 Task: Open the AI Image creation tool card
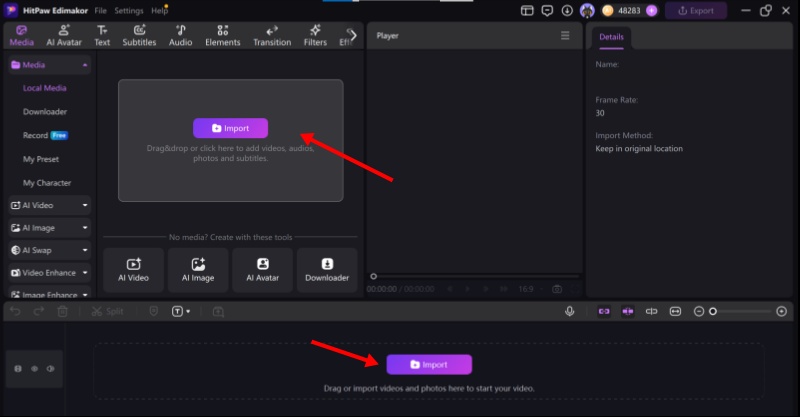pyautogui.click(x=198, y=270)
